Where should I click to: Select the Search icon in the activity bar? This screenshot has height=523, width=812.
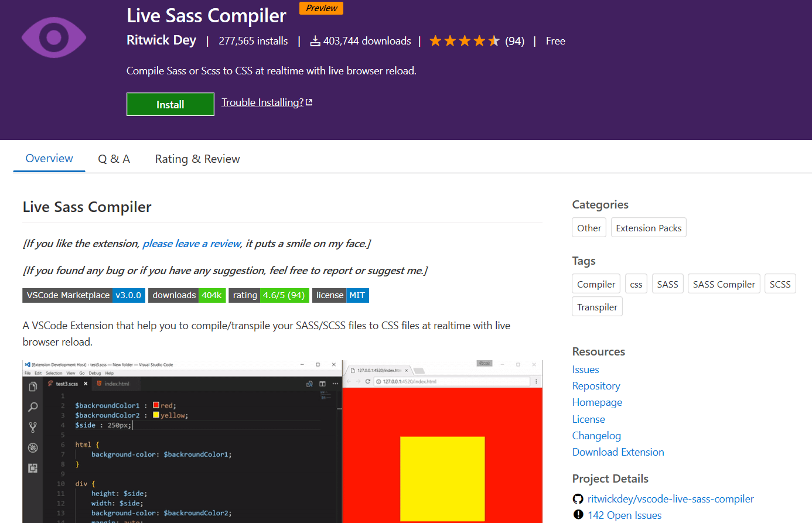32,408
